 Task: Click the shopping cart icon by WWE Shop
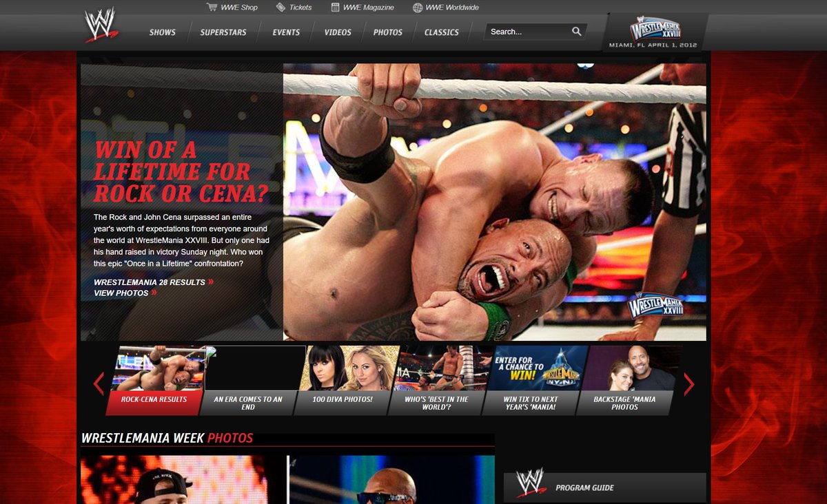coord(212,7)
